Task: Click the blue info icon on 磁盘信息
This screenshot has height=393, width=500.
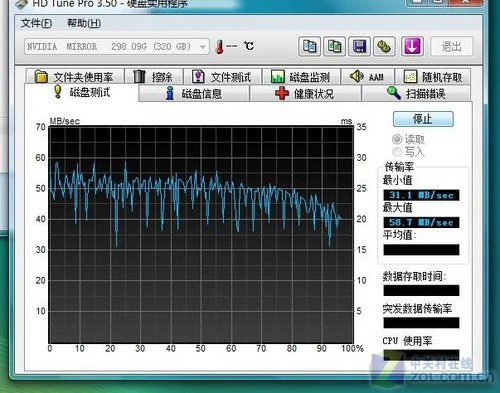Action: pos(170,93)
